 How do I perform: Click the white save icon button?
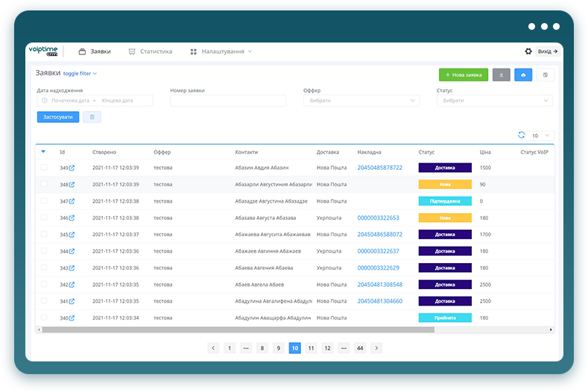click(546, 75)
